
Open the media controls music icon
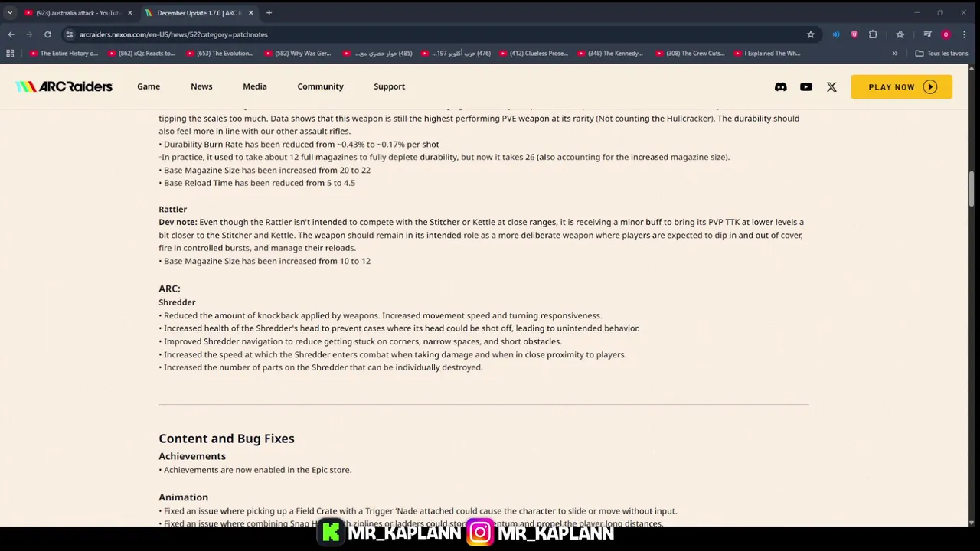(x=927, y=34)
